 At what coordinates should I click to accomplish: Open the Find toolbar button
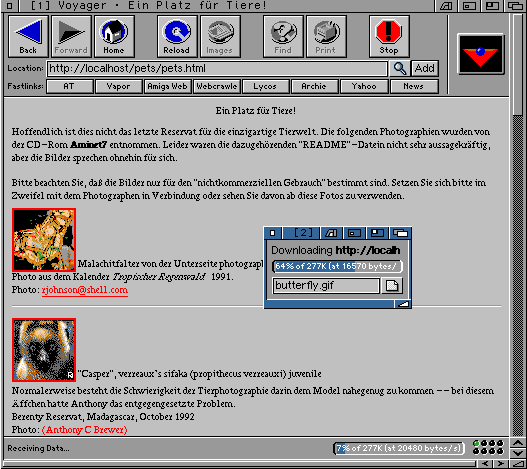pyautogui.click(x=283, y=36)
